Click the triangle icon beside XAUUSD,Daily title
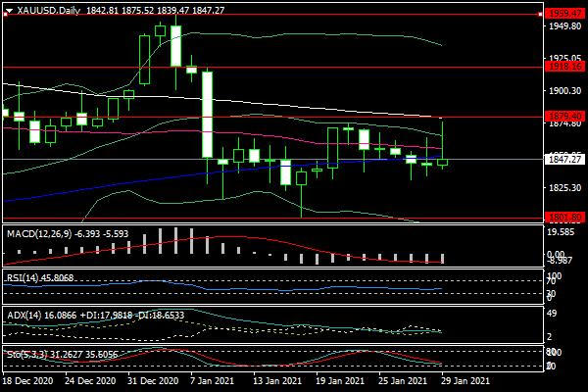The height and width of the screenshot is (392, 588). tap(10, 9)
